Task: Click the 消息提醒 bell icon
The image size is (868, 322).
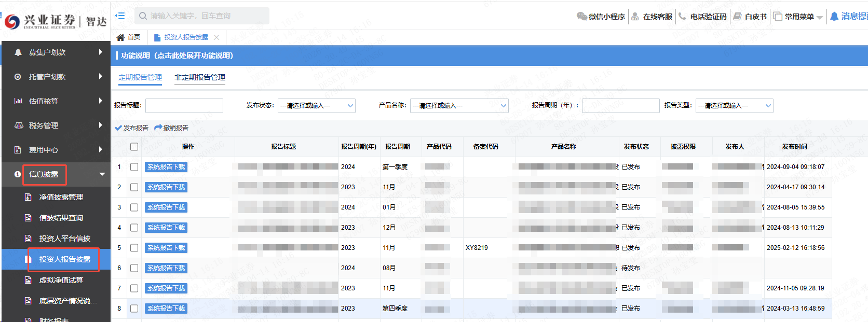Action: coord(834,17)
